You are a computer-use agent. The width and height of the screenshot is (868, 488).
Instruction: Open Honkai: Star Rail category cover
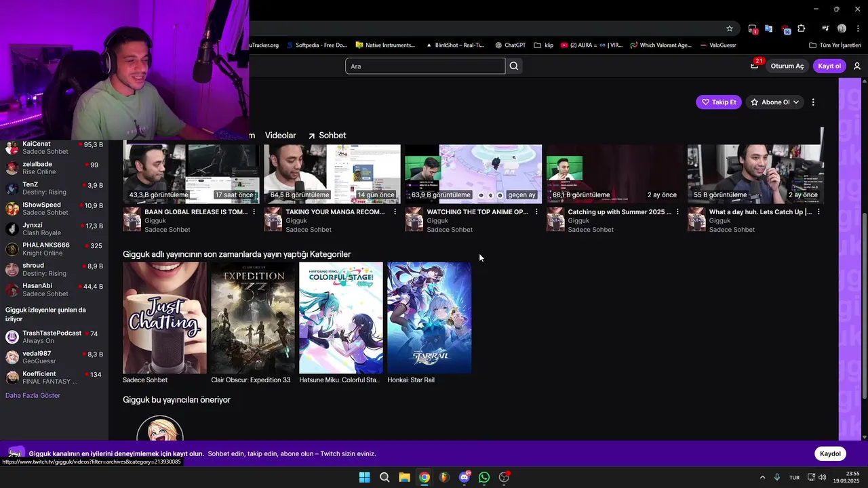429,318
